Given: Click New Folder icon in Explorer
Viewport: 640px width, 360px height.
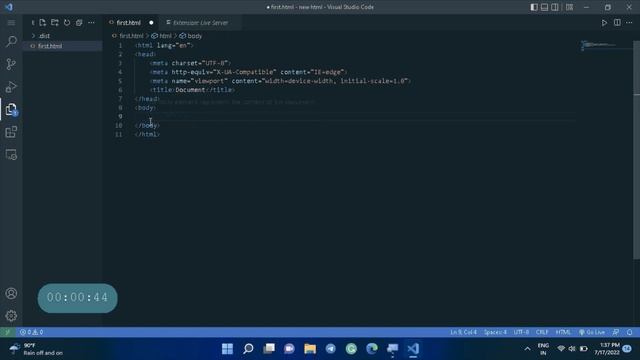Looking at the screenshot, I should pyautogui.click(x=55, y=22).
